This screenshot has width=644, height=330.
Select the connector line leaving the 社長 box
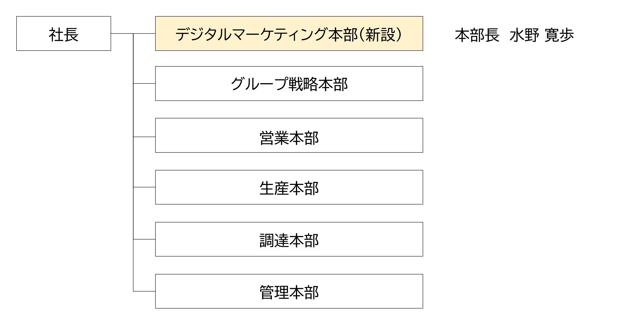pyautogui.click(x=122, y=33)
